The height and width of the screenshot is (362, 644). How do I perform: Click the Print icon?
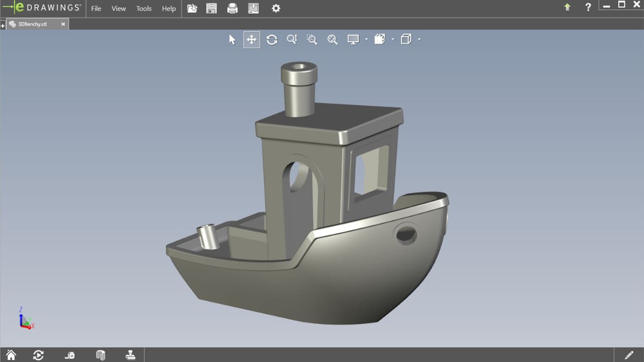[232, 9]
